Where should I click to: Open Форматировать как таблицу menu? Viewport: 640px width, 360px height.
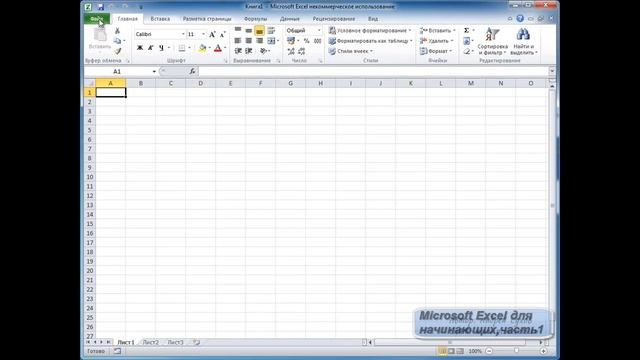pos(370,41)
